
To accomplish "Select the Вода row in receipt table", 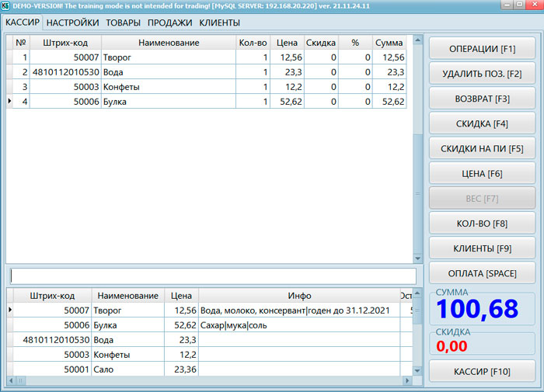I will click(x=207, y=72).
